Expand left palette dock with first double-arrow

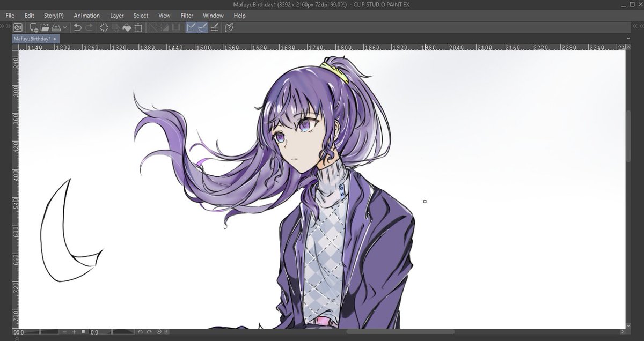(3, 27)
